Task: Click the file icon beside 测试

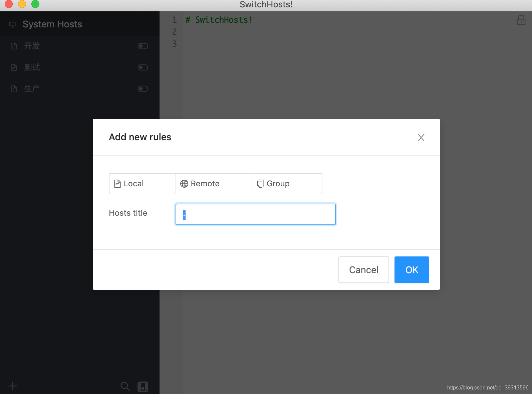Action: (x=14, y=67)
